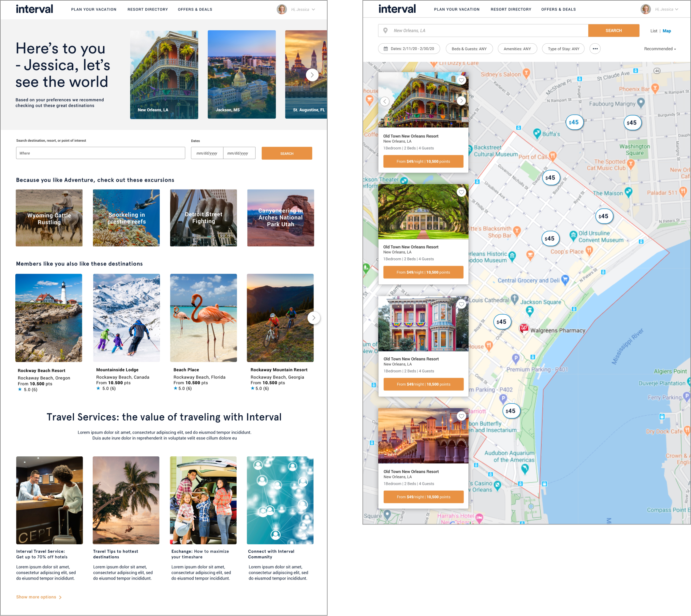Expand the Beds & Guests filter
Viewport: 691px width, 616px height.
tap(469, 49)
